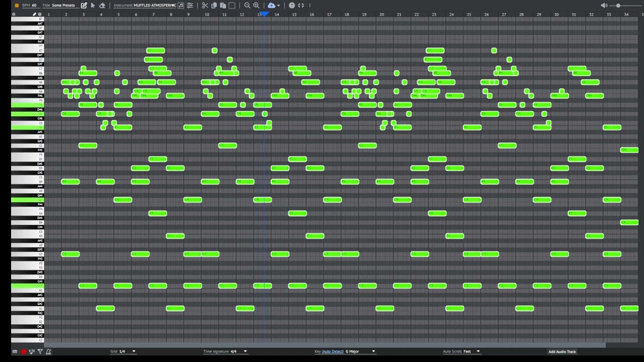The height and width of the screenshot is (362, 644).
Task: Open the help question mark icon
Action: [x=292, y=5]
